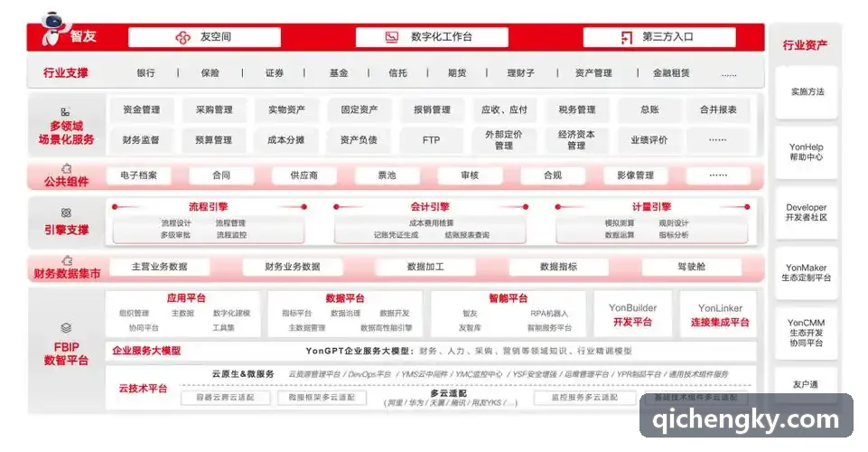Screen dimensions: 868x452
Task: Click the 数据平台 heading
Action: click(345, 298)
